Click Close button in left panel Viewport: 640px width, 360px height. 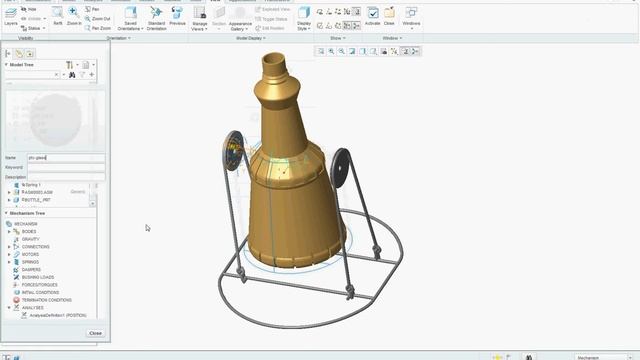96,333
